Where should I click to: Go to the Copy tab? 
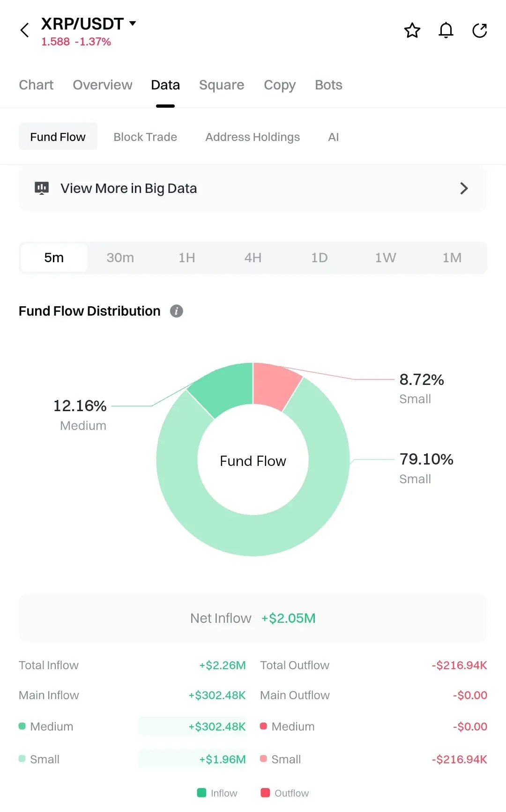[x=280, y=85]
